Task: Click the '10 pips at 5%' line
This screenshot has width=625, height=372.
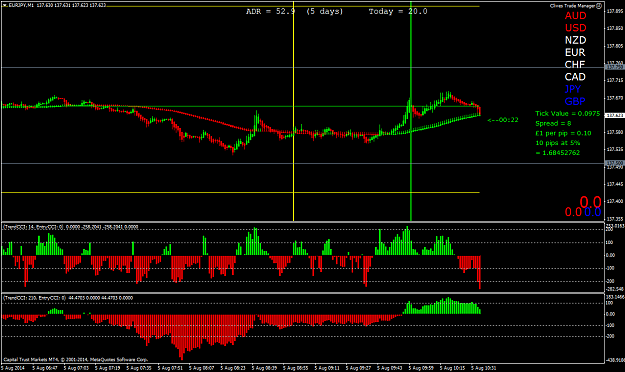Action: click(558, 143)
